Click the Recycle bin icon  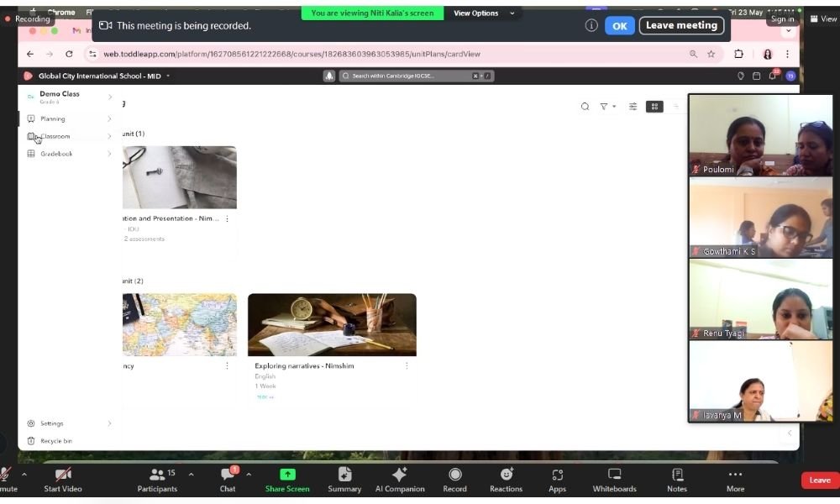tap(30, 441)
